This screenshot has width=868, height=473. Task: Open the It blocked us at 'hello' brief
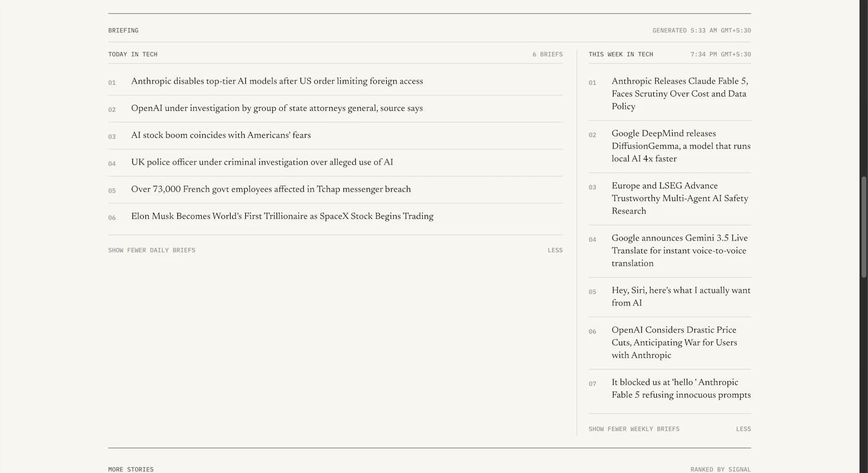[x=681, y=389]
